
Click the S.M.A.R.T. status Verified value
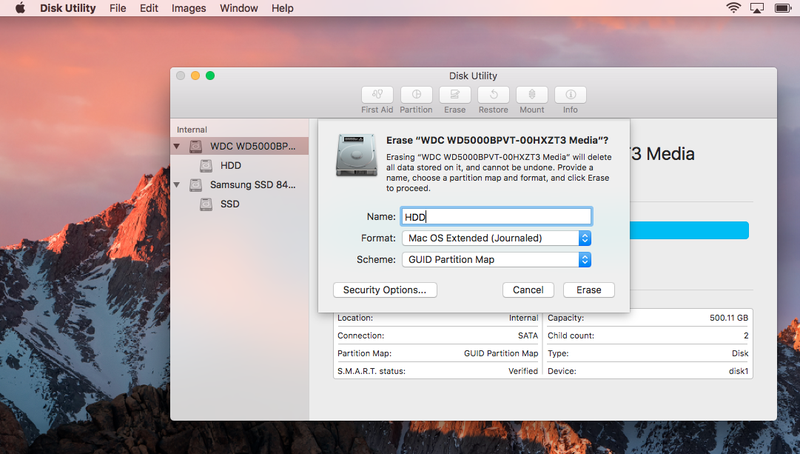tap(523, 371)
